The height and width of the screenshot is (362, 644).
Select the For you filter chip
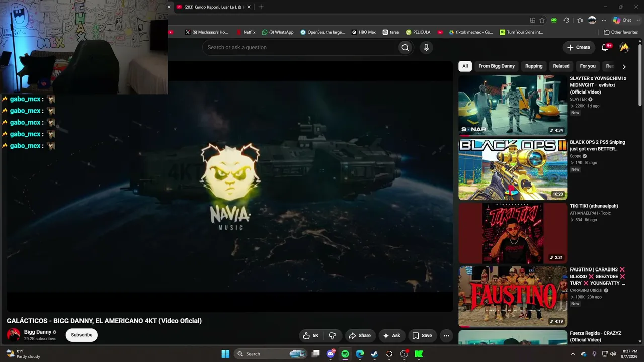[x=588, y=66]
